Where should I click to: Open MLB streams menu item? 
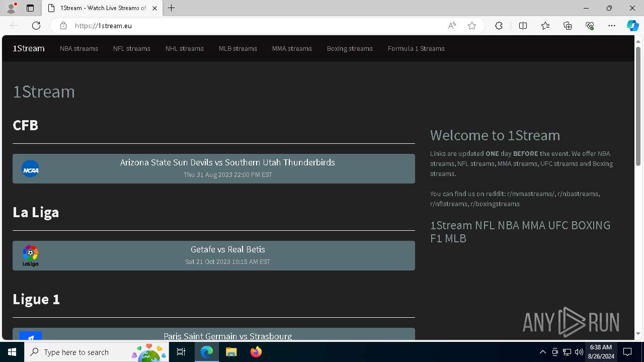tap(238, 48)
